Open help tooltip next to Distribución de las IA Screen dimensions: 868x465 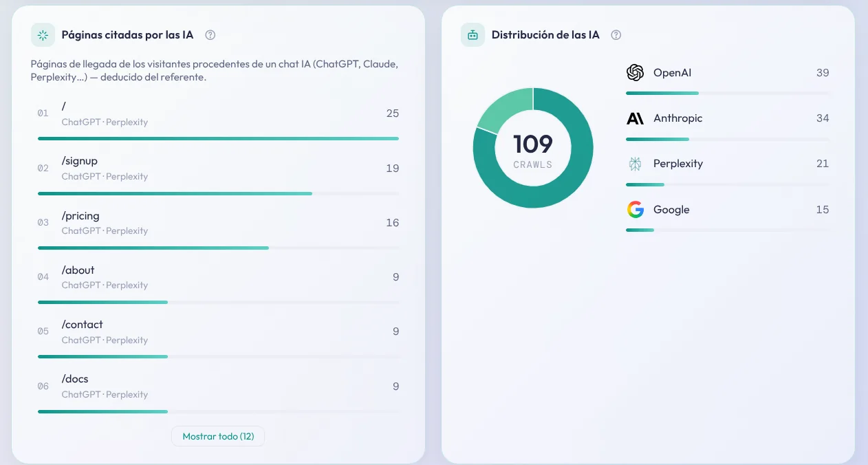pyautogui.click(x=616, y=35)
